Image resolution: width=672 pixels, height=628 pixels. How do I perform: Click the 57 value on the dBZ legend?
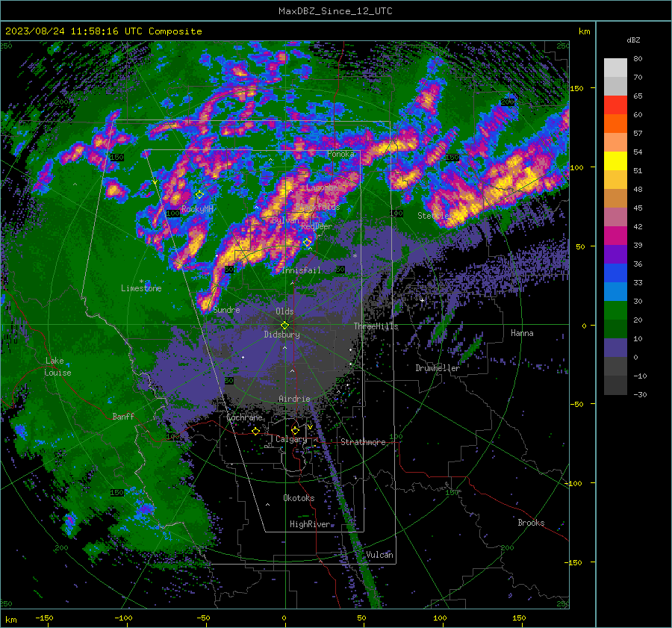pos(638,134)
